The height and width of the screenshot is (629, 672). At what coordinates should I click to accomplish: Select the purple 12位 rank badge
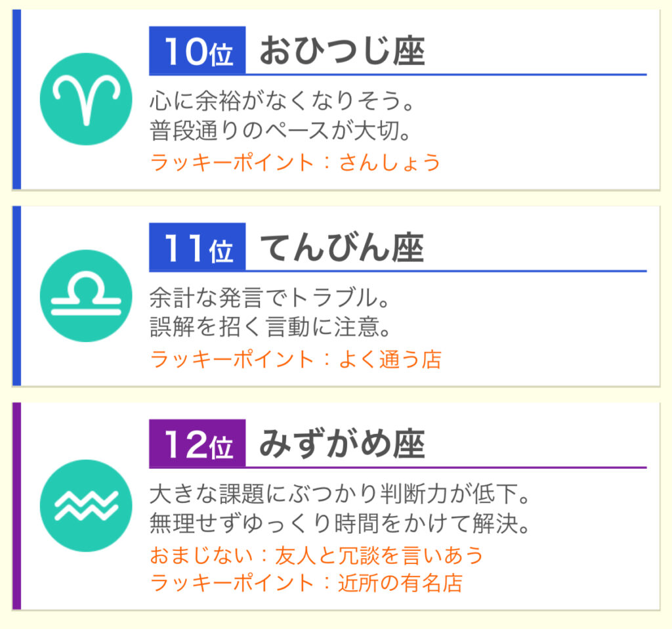tap(197, 444)
